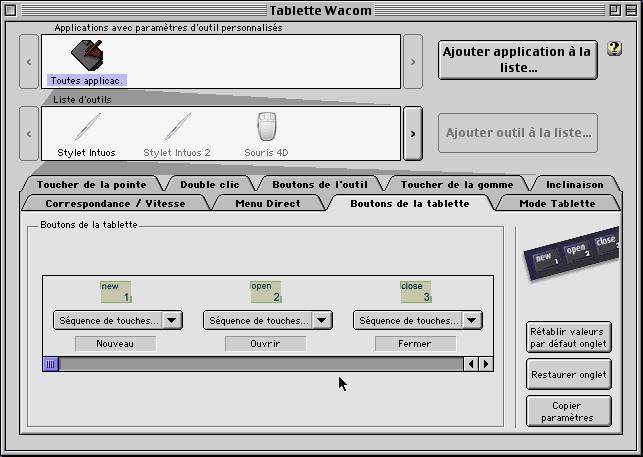
Task: Click the Nouveau keystroke label field
Action: tap(115, 344)
